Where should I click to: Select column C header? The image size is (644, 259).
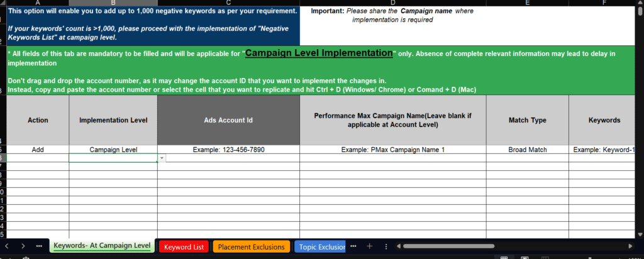coord(228,3)
